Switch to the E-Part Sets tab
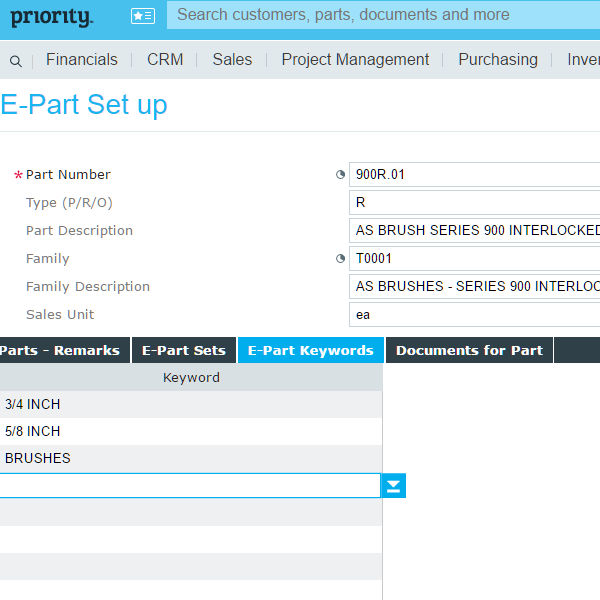600x600 pixels. pyautogui.click(x=184, y=350)
